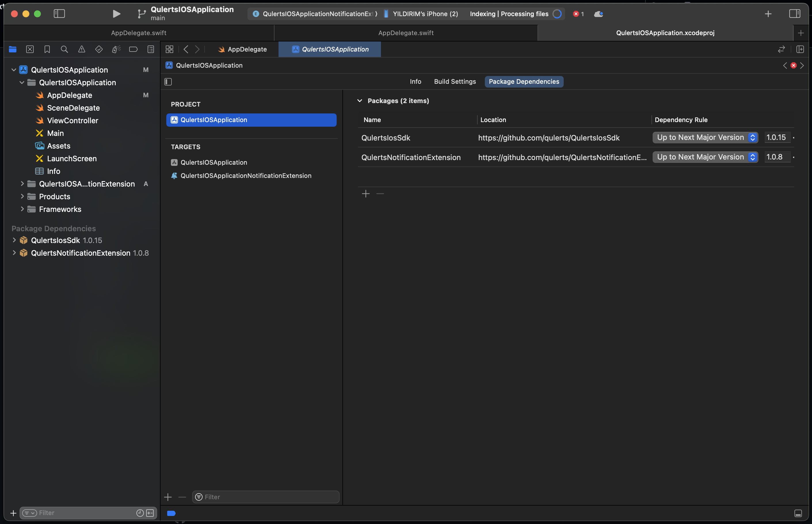Switch to the AppDelegate editor tab
The height and width of the screenshot is (524, 812).
coord(243,49)
